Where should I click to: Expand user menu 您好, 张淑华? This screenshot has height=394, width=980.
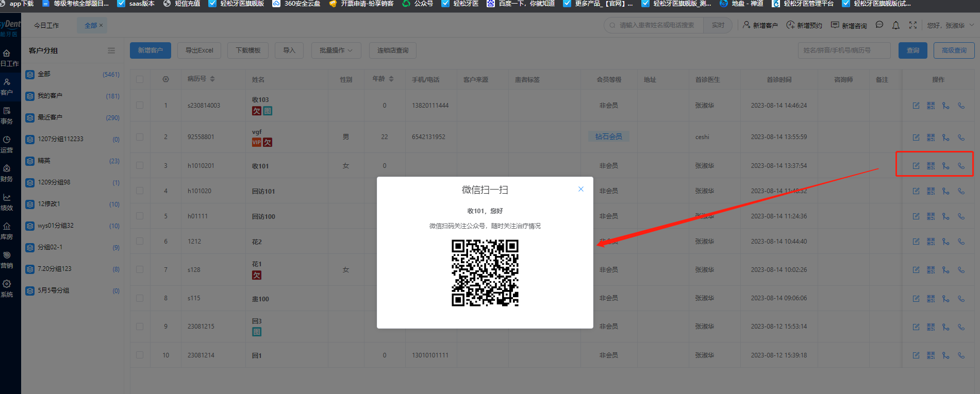(x=951, y=25)
